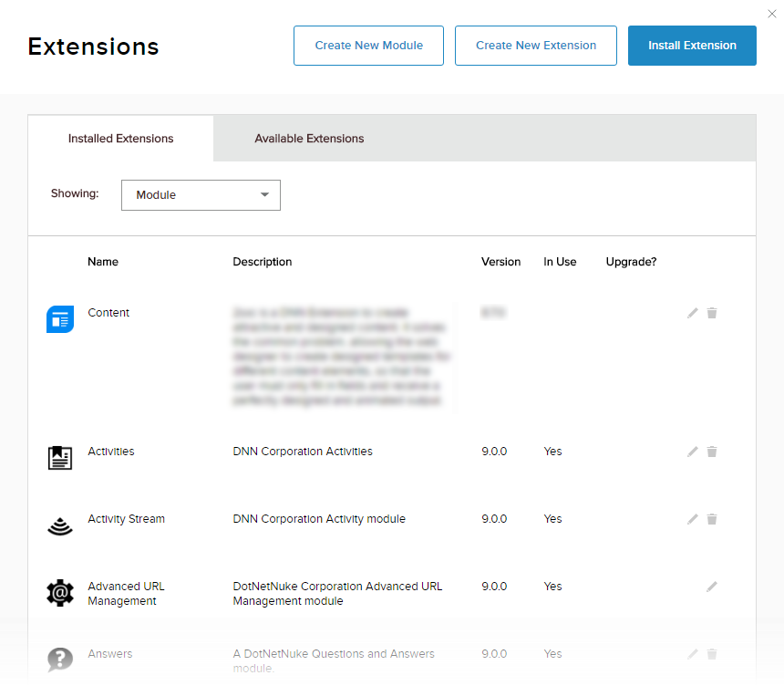Click version 9.0.0 in Activities row
The height and width of the screenshot is (686, 784).
pyautogui.click(x=494, y=452)
